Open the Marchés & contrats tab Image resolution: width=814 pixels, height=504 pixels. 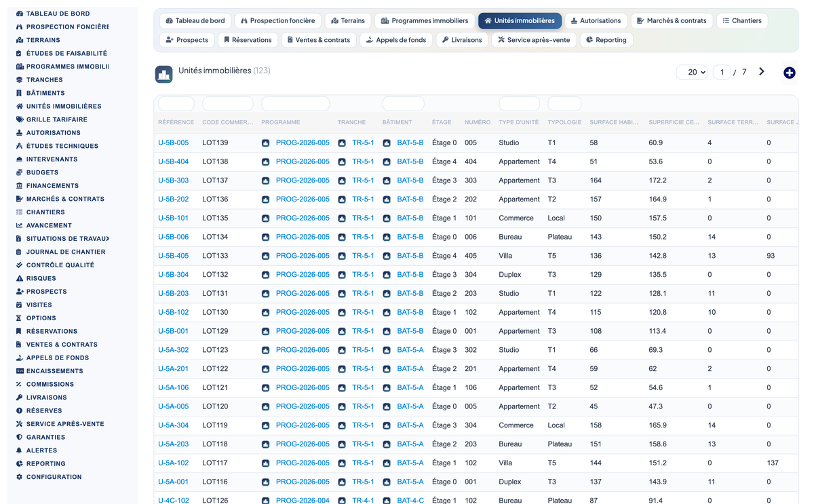tap(672, 21)
